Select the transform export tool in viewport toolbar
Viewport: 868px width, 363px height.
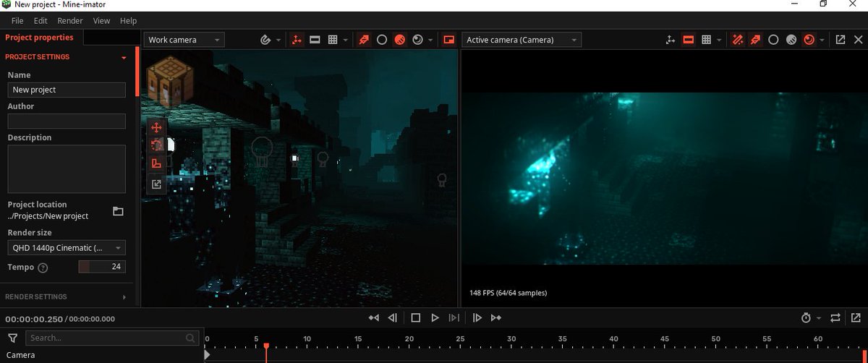tap(156, 184)
